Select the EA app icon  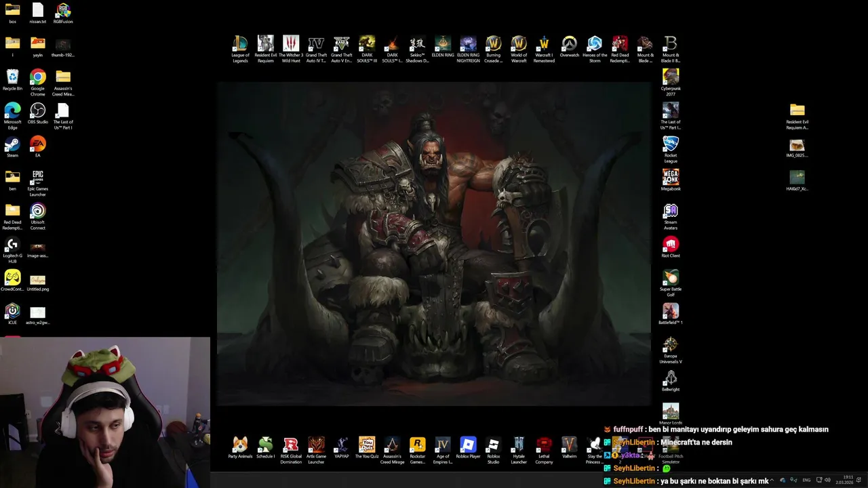tap(38, 146)
